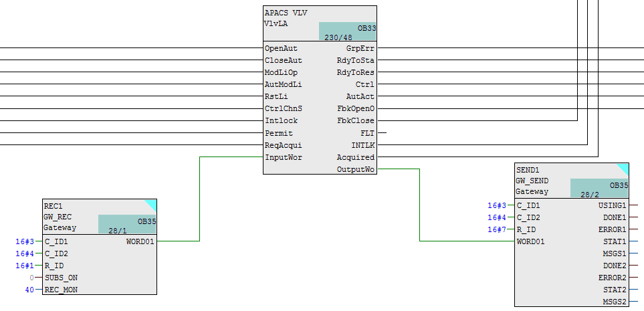Viewport: 644px width, 311px height.
Task: Click the Acquired output pin
Action: coord(356,157)
